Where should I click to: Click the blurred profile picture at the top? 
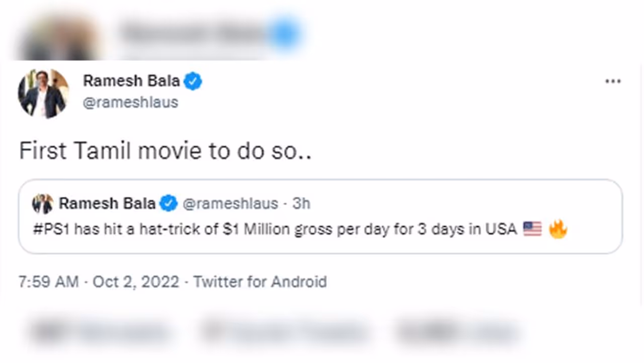(58, 35)
